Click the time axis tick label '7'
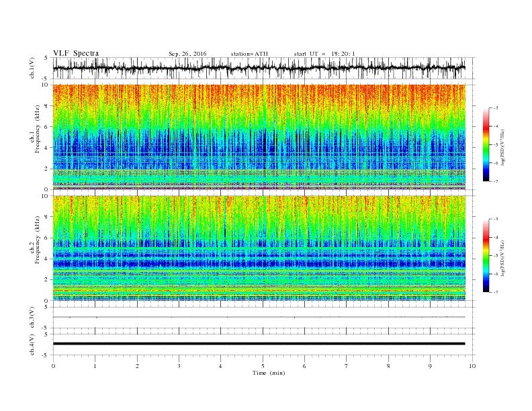Viewport: 532px width, 411px height. (347, 366)
